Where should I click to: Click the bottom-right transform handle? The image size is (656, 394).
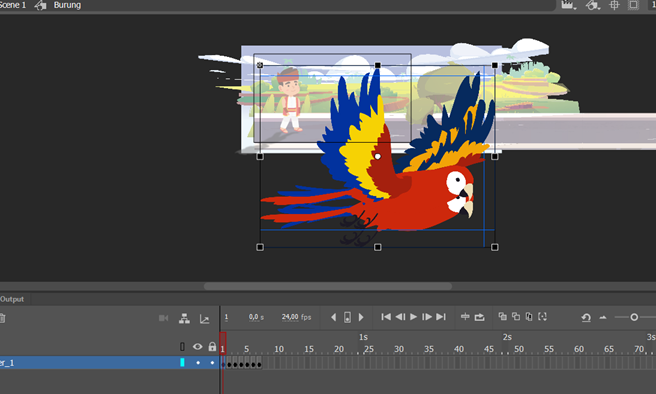[495, 247]
